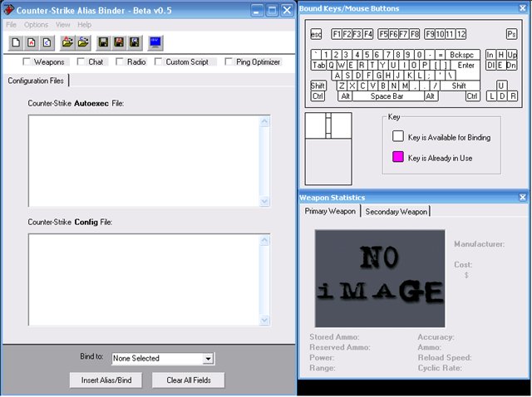Enable the Chat checkbox

(81, 61)
